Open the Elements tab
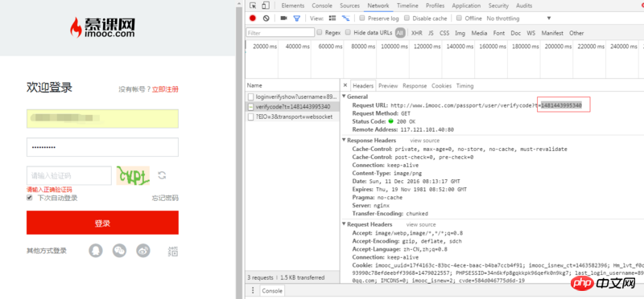 (293, 6)
